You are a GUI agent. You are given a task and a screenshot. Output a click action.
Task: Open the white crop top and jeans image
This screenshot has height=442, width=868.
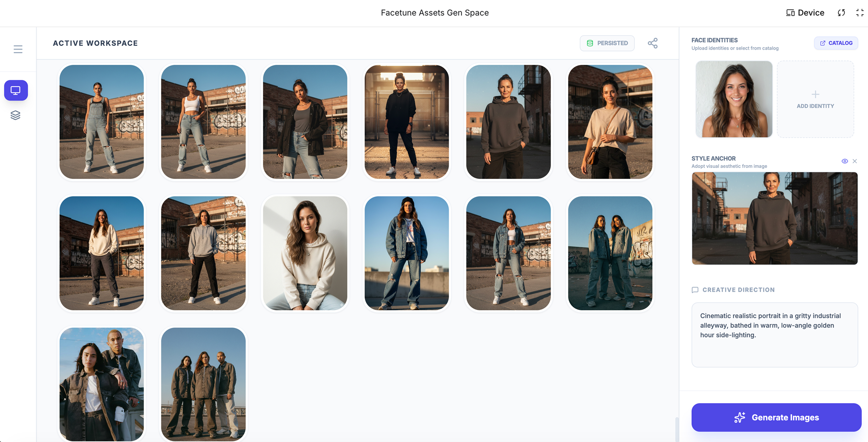(x=203, y=122)
